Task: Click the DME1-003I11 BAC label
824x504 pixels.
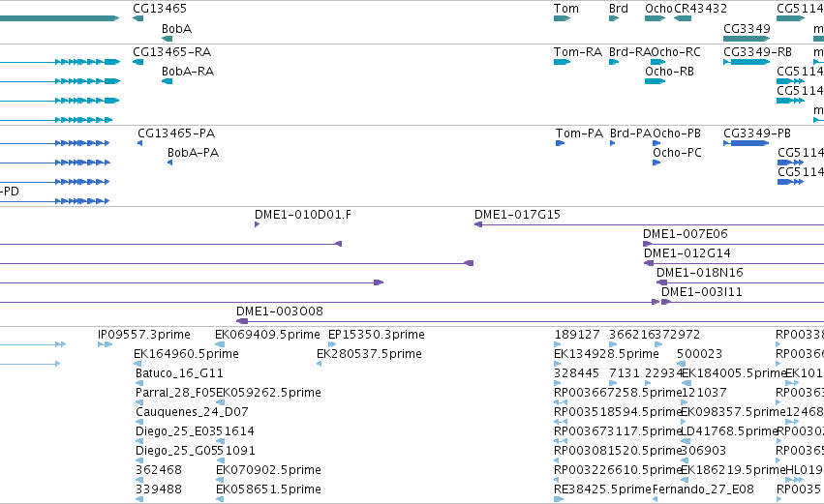Action: click(702, 292)
